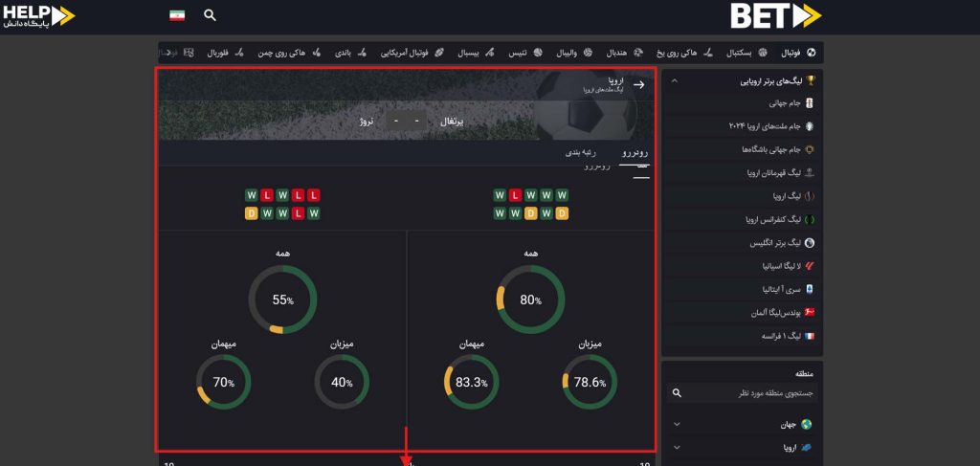Image resolution: width=980 pixels, height=466 pixels.
Task: Select the basketball (بسکتبال) sport icon
Action: 763,53
